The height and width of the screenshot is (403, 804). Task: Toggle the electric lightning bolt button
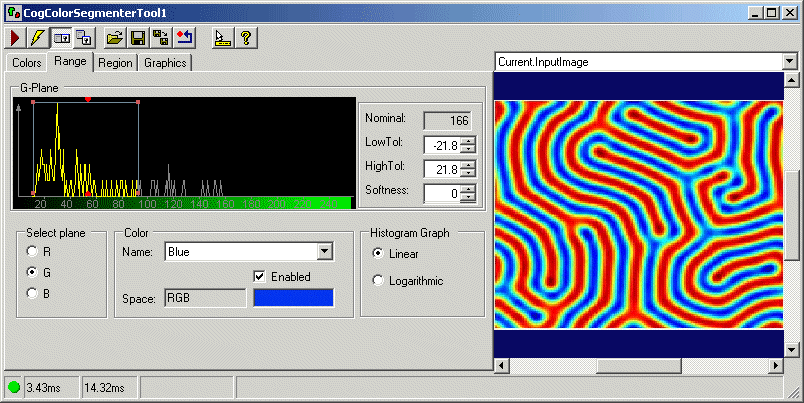coord(38,38)
